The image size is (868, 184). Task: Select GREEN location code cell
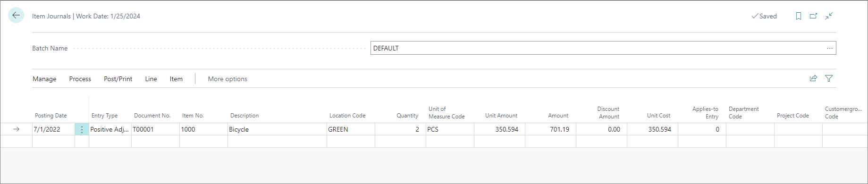coord(351,129)
